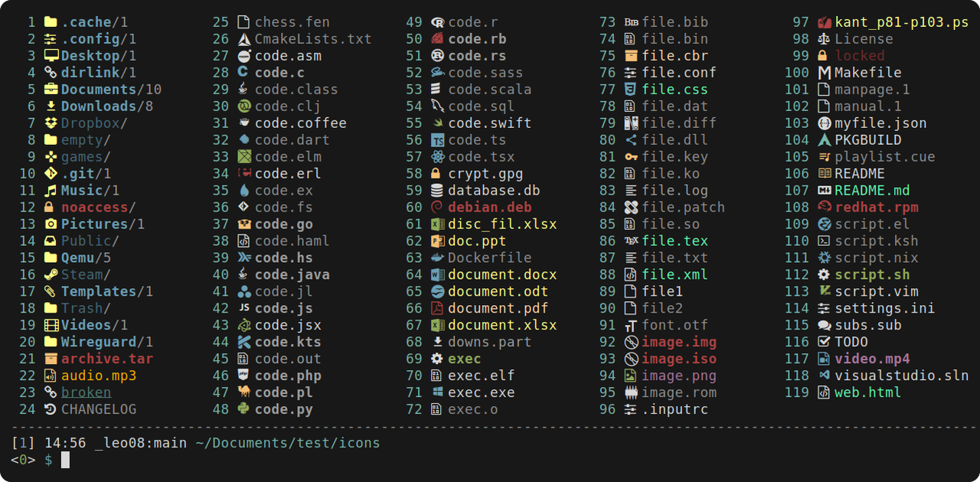Click the Go gopher icon beside code.go

click(x=244, y=225)
